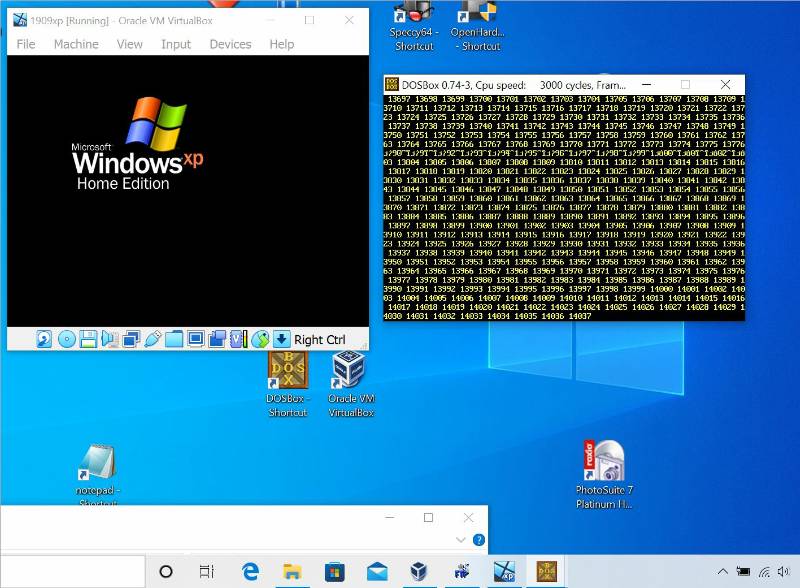Select the OpenHard... Shortcut desktop icon
The height and width of the screenshot is (588, 800).
[x=478, y=26]
